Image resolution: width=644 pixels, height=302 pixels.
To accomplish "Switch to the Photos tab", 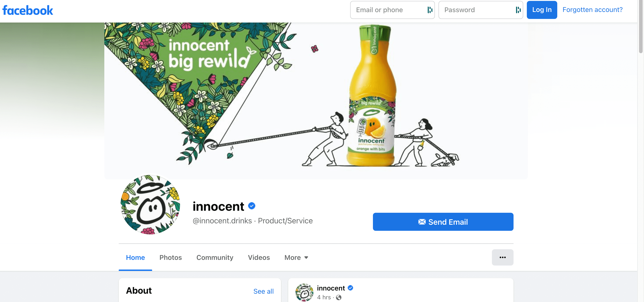I will 171,258.
